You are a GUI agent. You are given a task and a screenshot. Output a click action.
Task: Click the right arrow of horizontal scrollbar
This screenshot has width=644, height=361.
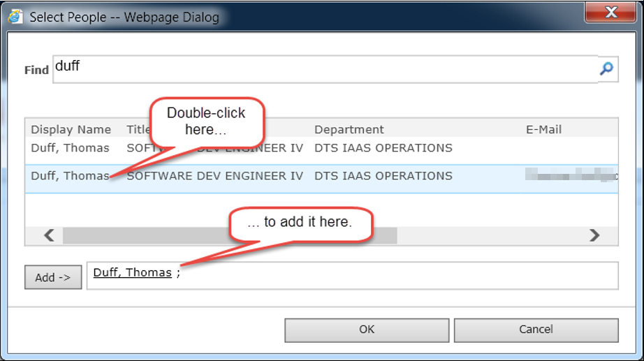[594, 235]
